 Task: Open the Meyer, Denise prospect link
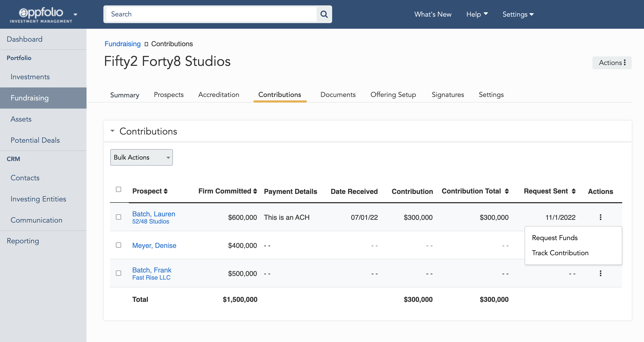[x=154, y=245]
